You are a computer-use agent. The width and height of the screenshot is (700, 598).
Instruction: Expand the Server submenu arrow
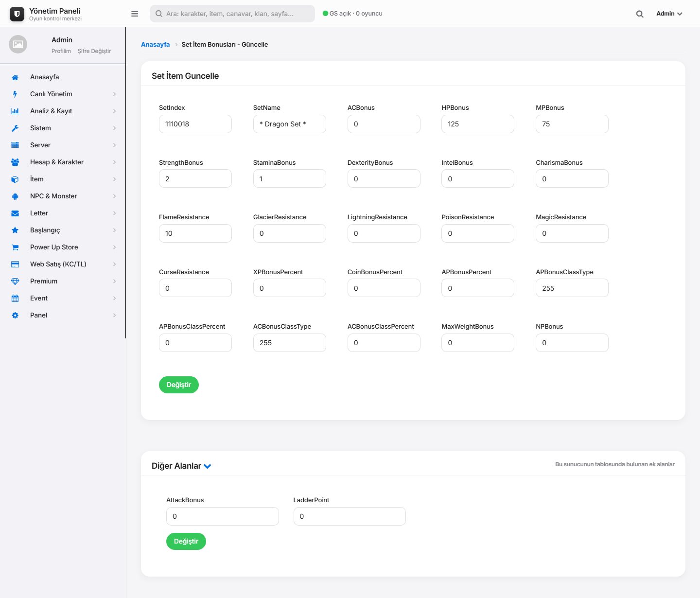tap(115, 145)
